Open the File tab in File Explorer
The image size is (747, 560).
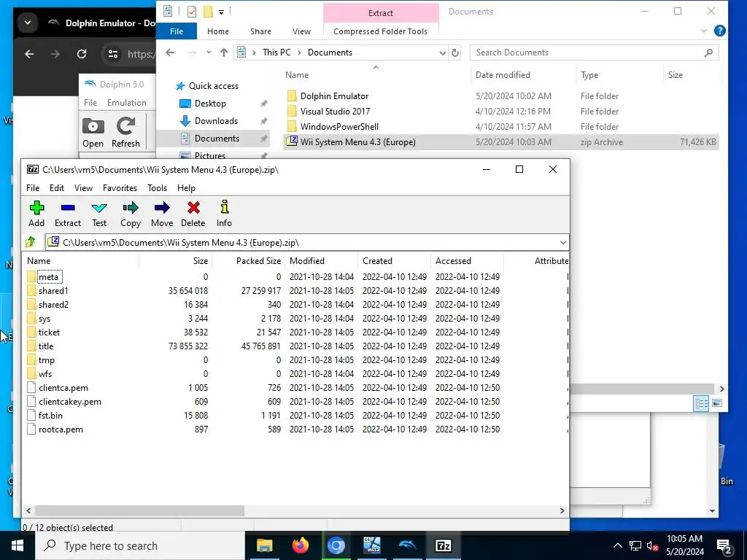[x=177, y=31]
